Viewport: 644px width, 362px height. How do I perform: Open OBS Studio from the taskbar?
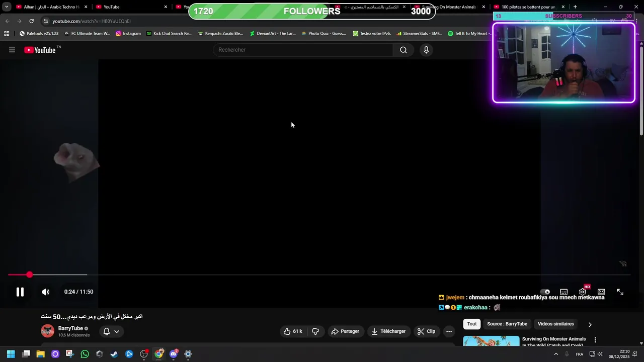coord(144,354)
